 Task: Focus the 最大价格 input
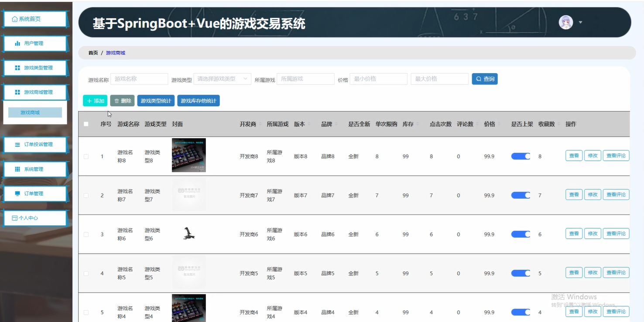click(439, 79)
